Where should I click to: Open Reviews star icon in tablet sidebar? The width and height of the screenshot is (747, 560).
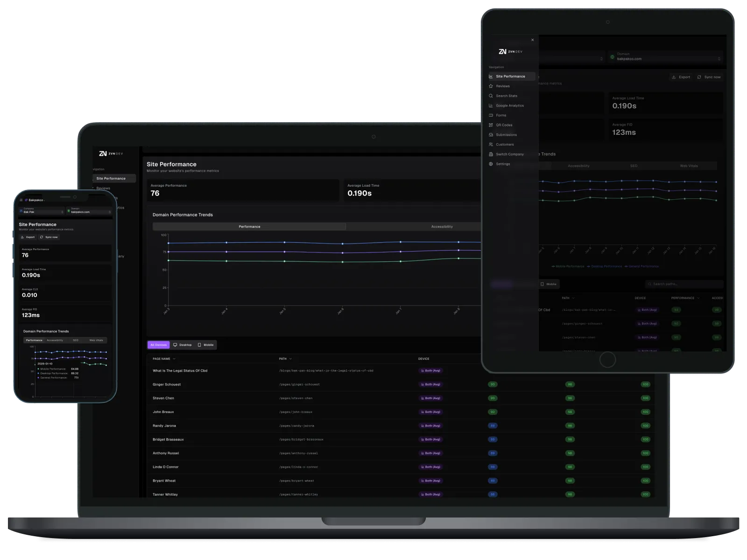(491, 86)
